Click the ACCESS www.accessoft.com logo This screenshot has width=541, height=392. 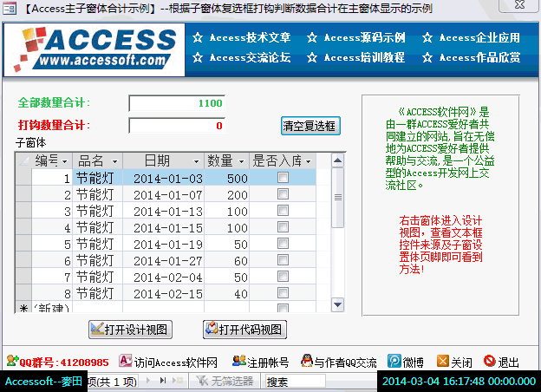click(x=95, y=49)
